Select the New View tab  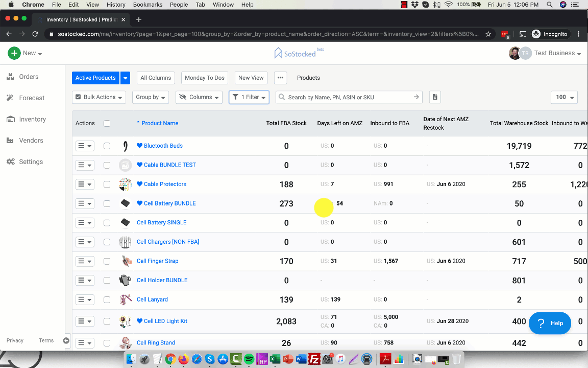[251, 78]
